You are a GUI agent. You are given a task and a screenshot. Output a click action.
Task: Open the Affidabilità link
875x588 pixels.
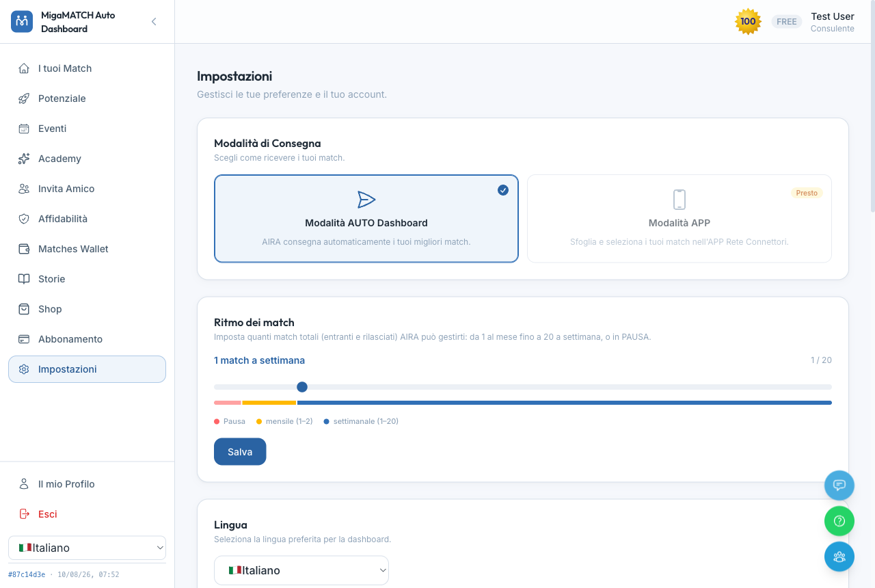pyautogui.click(x=87, y=219)
